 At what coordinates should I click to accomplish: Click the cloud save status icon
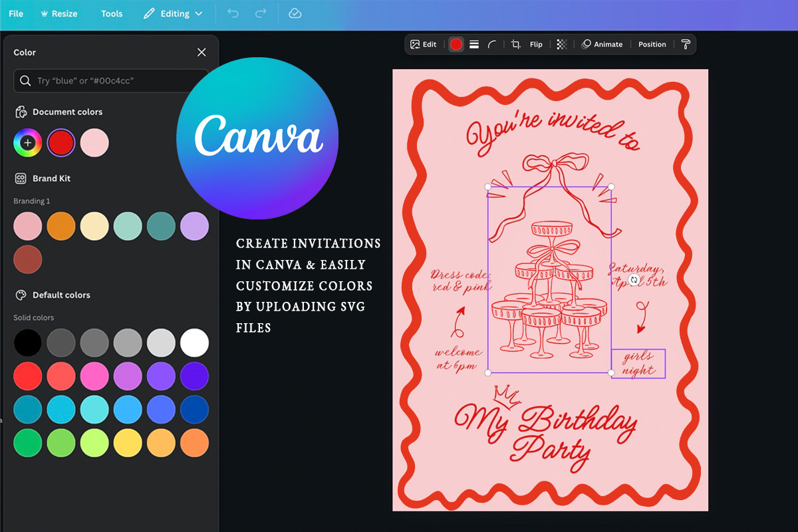[x=295, y=13]
